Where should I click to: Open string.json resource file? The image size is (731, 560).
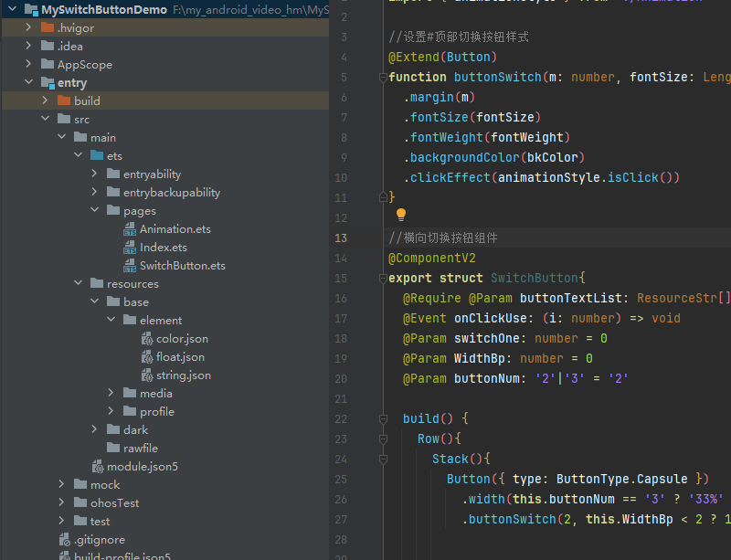[184, 375]
